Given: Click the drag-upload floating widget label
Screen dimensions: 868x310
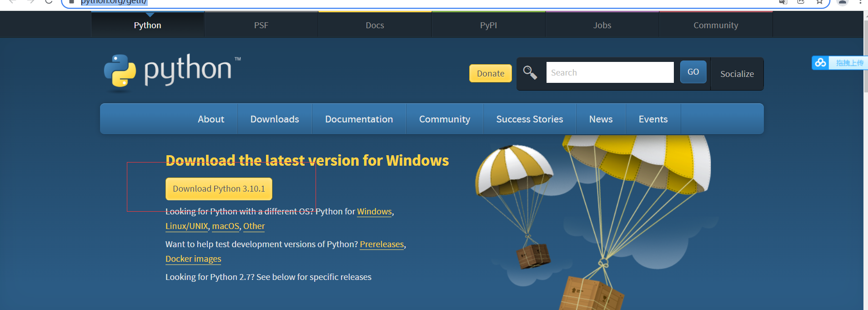Looking at the screenshot, I should (849, 63).
